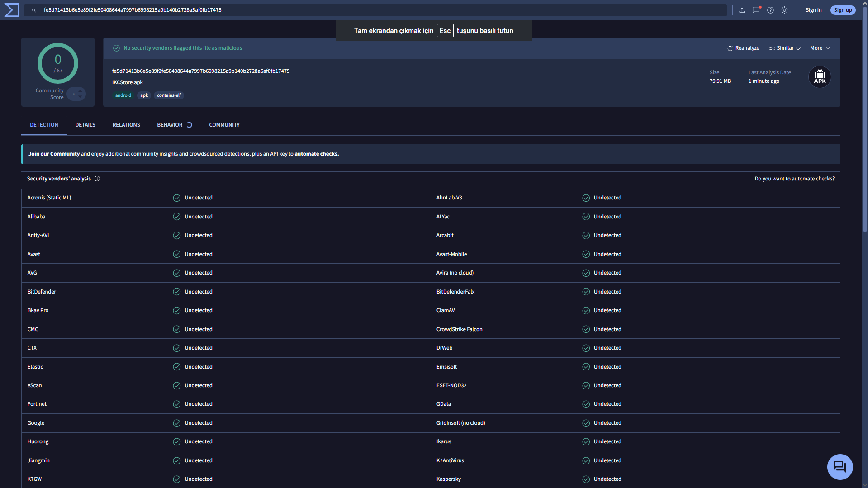The height and width of the screenshot is (488, 868).
Task: Open the upload file icon
Action: click(x=742, y=10)
